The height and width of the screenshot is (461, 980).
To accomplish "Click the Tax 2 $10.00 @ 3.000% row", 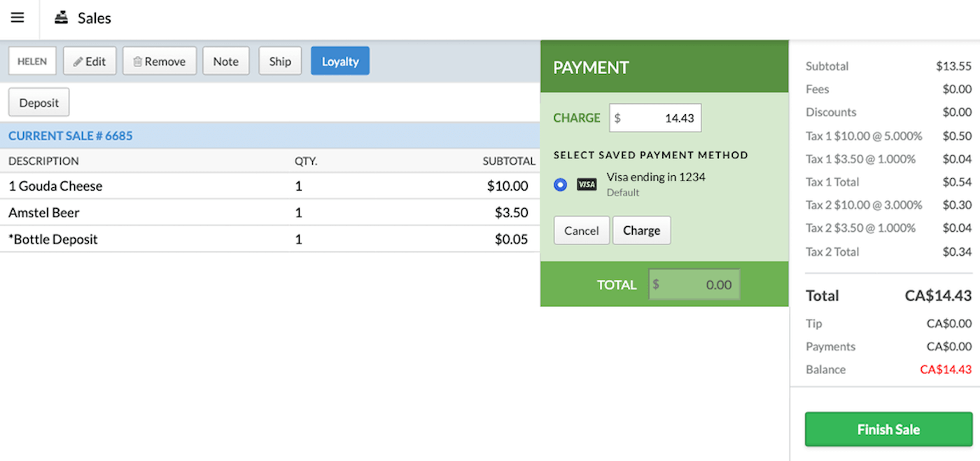I will click(888, 205).
